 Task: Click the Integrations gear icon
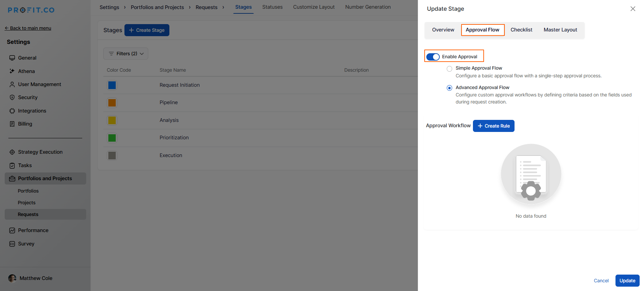[x=12, y=111]
